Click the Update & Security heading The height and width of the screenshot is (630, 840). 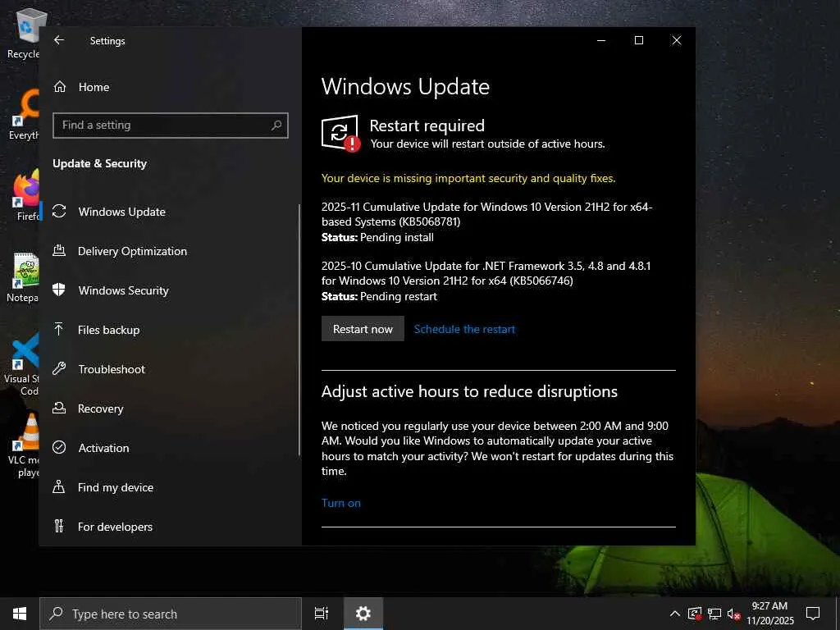point(99,163)
